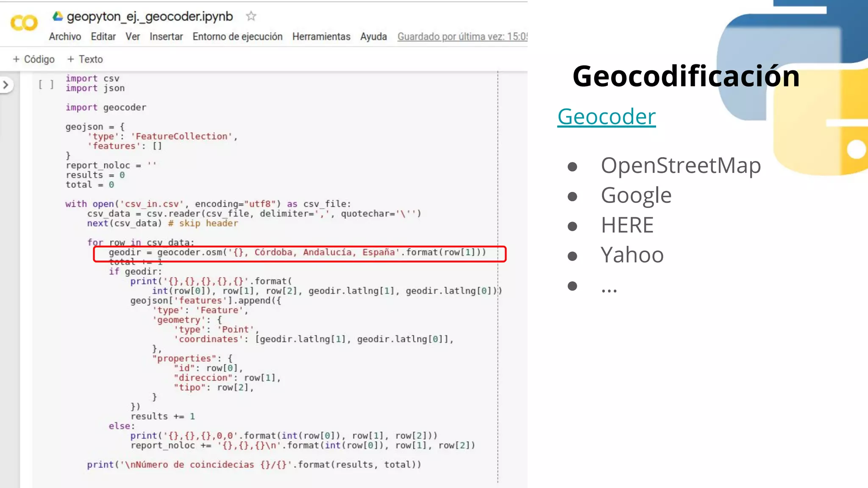Click the 'FeatureCollection' string in the code
Screen dimensions: 868x488
[181, 136]
